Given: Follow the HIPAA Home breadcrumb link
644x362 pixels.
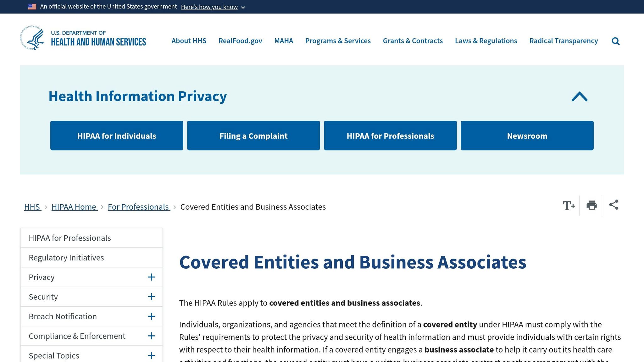Looking at the screenshot, I should click(x=74, y=207).
